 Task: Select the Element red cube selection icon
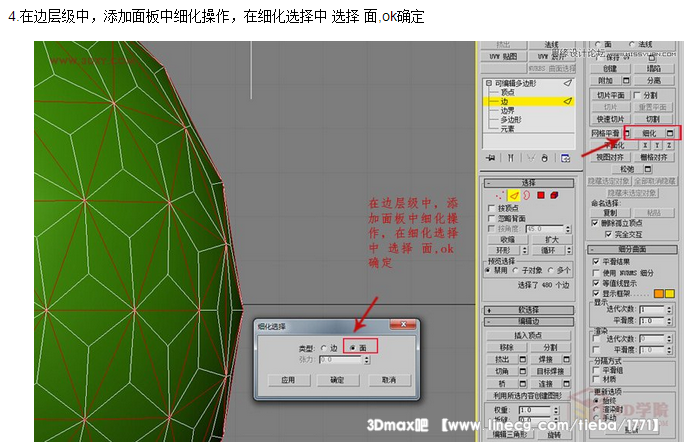554,195
